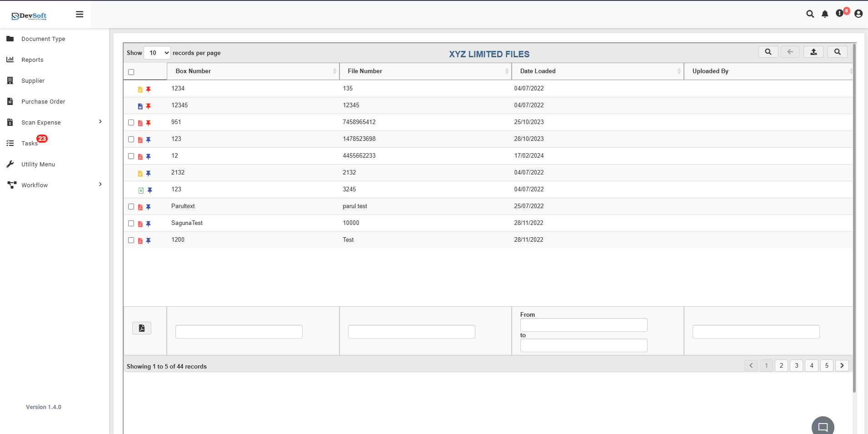868x434 pixels.
Task: Open PDF icon for box 951
Action: coord(140,123)
